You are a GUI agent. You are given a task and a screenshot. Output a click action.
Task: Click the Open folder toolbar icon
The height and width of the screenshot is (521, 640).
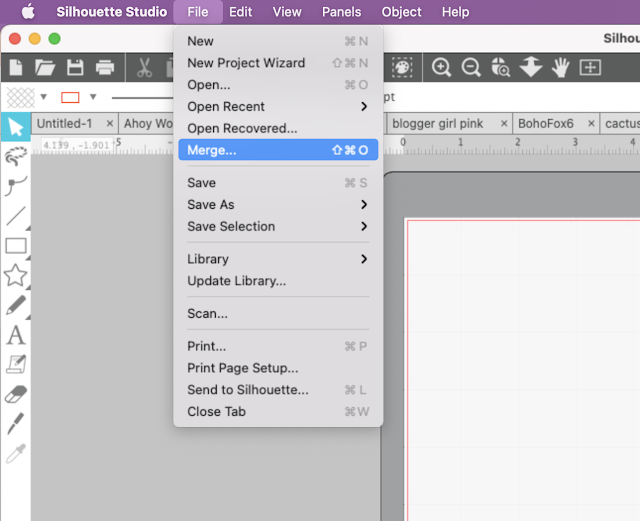pos(45,67)
